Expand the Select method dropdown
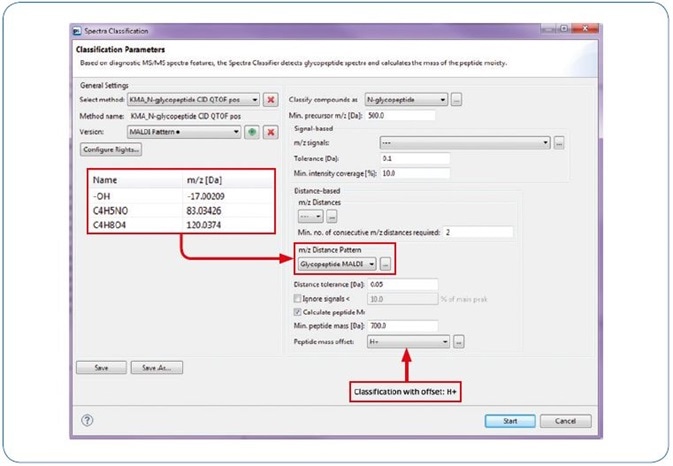This screenshot has width=673, height=466. (255, 100)
